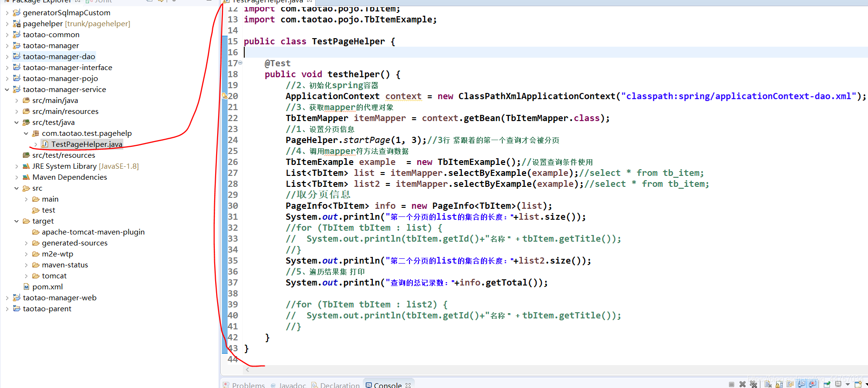Viewport: 868px width, 388px height.
Task: Expand the JRE System Library node
Action: click(x=16, y=166)
